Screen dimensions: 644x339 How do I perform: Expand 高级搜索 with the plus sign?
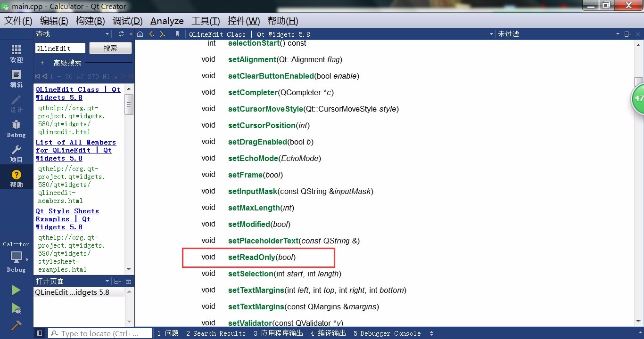42,63
